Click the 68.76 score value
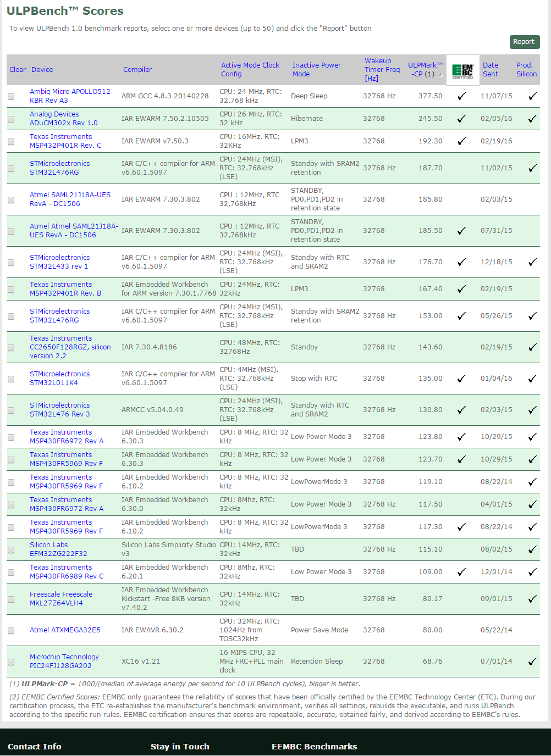 click(x=433, y=661)
